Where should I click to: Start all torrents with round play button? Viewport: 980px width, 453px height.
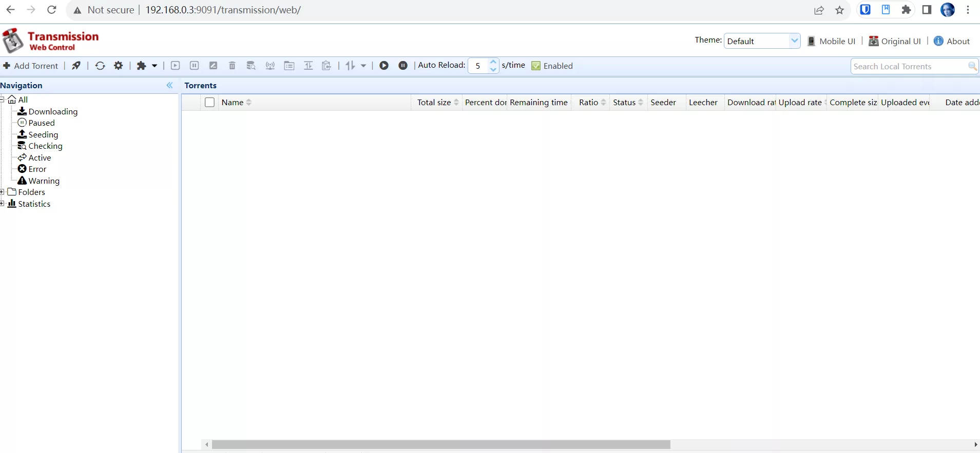pyautogui.click(x=384, y=66)
